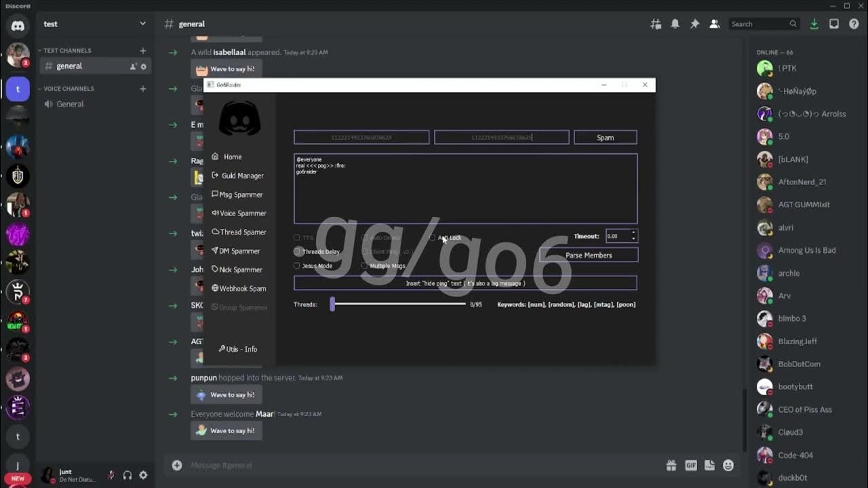Click the green download updates icon
This screenshot has width=868, height=488.
814,24
